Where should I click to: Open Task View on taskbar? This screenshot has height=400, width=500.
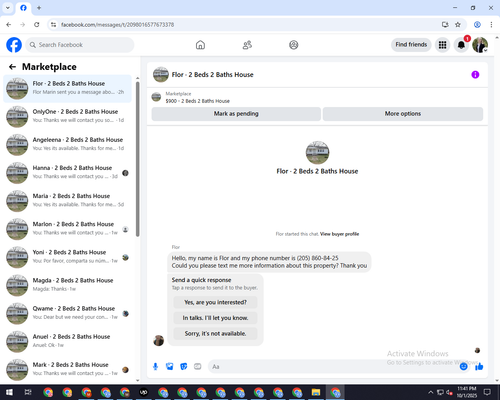click(x=28, y=392)
